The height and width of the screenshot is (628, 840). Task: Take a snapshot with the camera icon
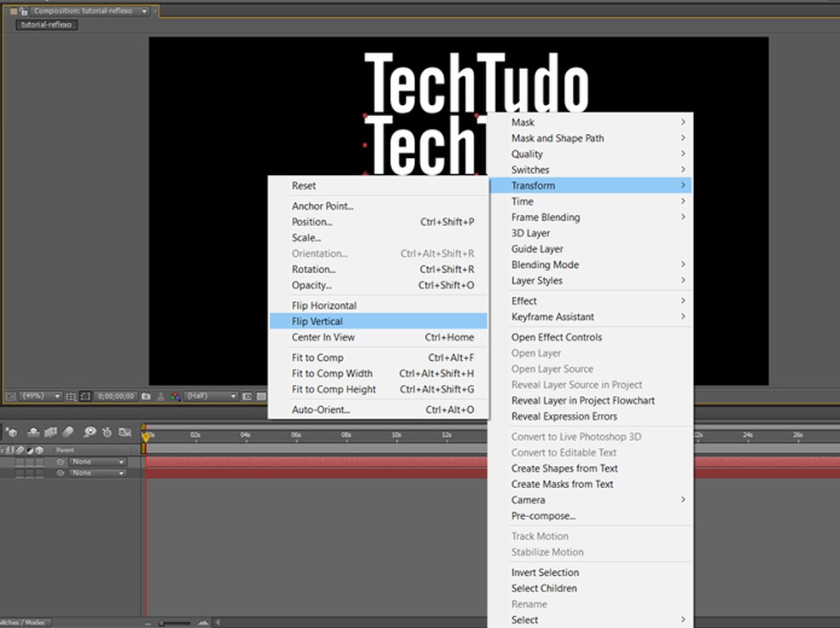(146, 397)
